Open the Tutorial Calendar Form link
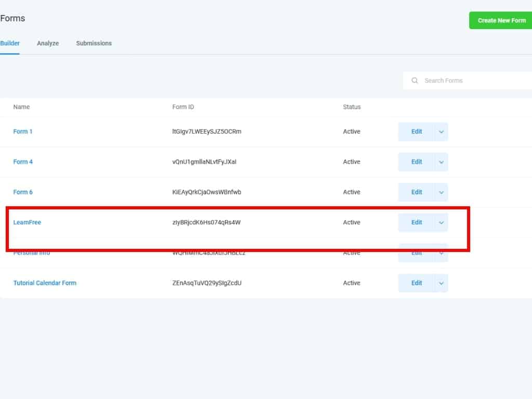 click(x=45, y=283)
